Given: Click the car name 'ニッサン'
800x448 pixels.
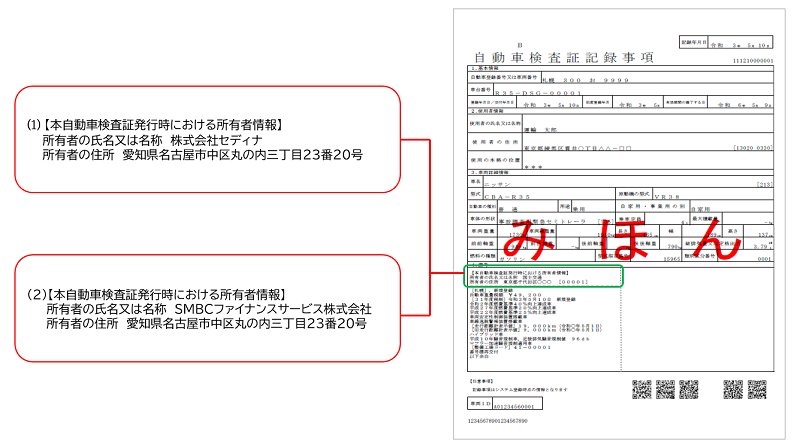Looking at the screenshot, I should click(x=497, y=184).
